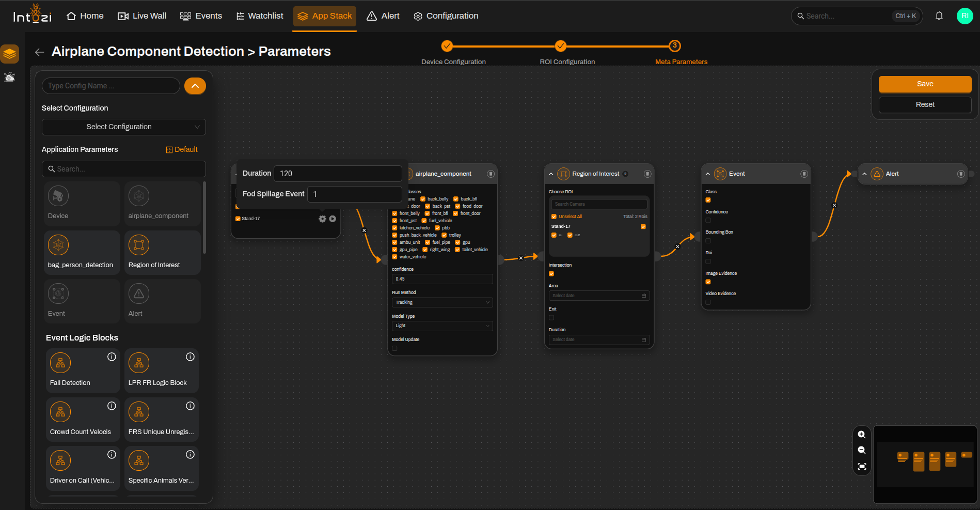Go to the Home tab
This screenshot has width=980, height=510.
coord(85,16)
